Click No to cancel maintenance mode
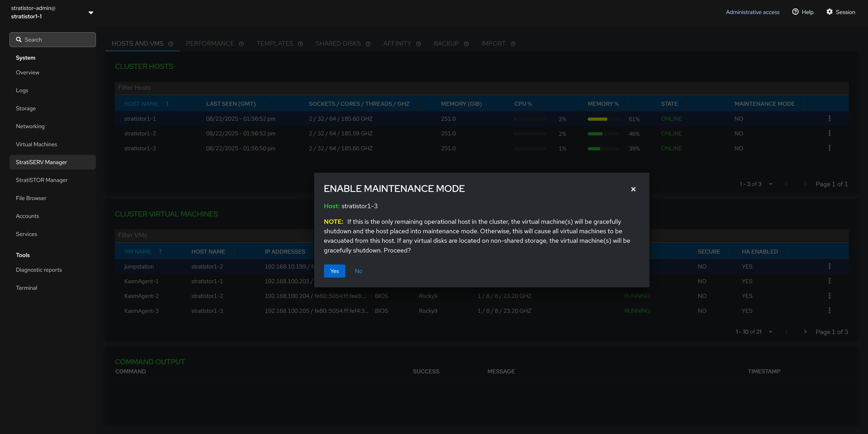The height and width of the screenshot is (434, 868). [358, 271]
